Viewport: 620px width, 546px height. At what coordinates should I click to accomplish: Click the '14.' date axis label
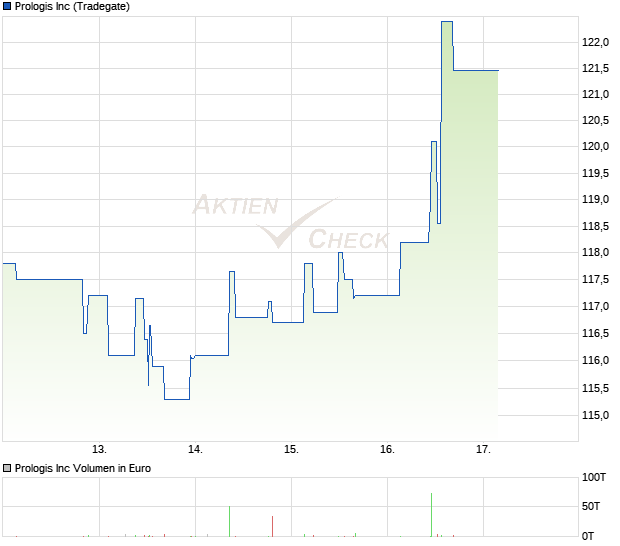[x=195, y=450]
